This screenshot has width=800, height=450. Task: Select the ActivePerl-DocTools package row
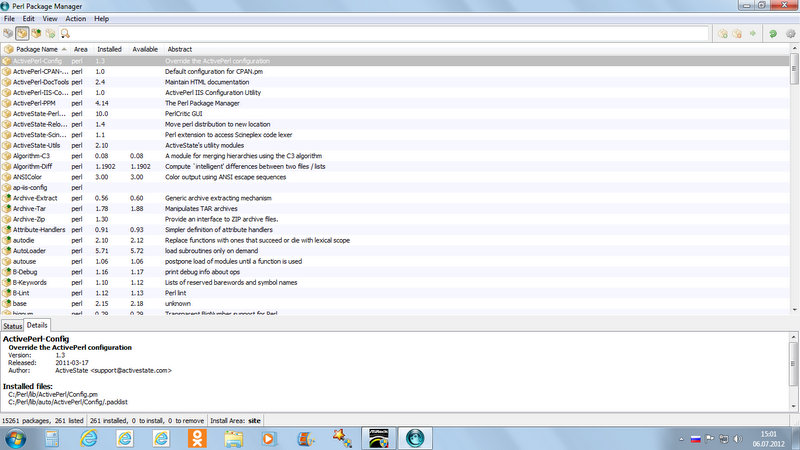pos(395,82)
